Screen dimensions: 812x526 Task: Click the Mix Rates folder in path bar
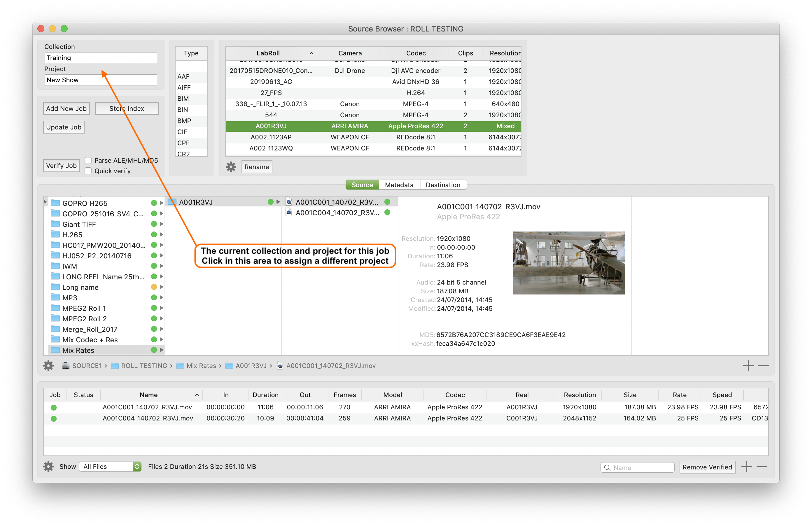(x=196, y=366)
